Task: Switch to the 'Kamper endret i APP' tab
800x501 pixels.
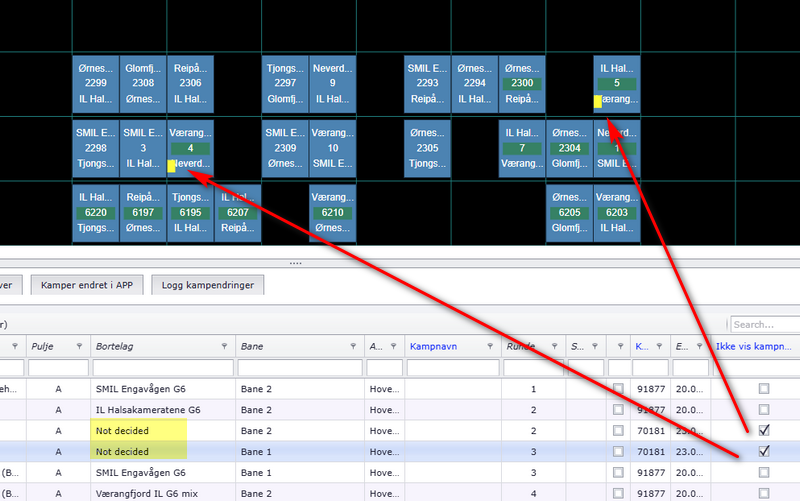Action: pyautogui.click(x=87, y=285)
